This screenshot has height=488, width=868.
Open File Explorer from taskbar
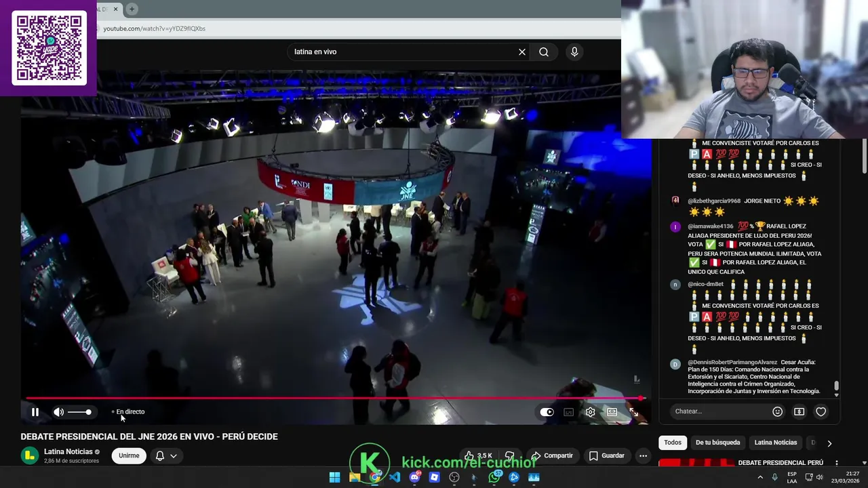click(355, 477)
